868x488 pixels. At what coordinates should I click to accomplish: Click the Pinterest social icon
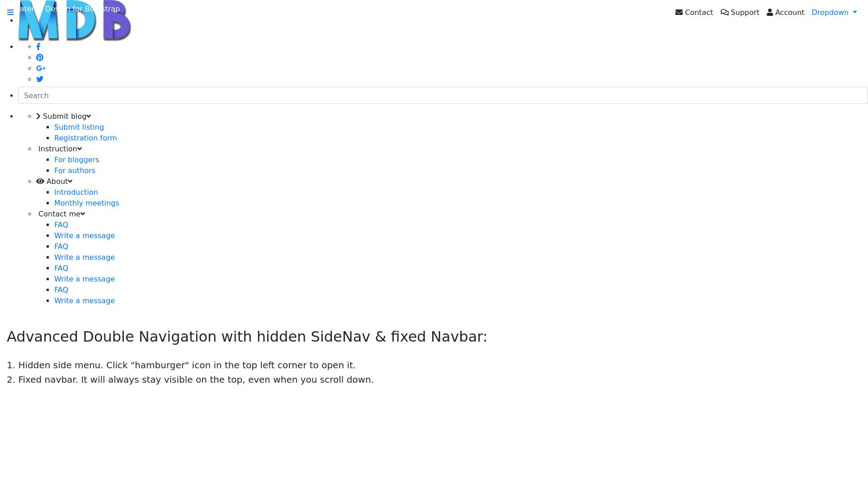[40, 57]
